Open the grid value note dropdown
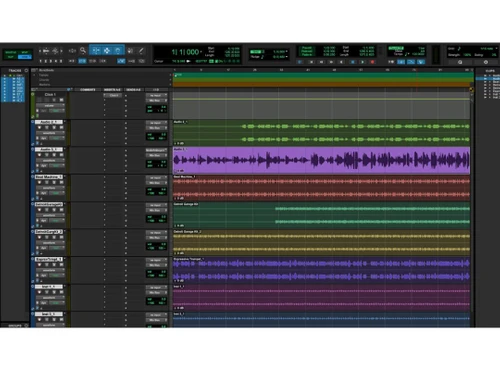 496,49
